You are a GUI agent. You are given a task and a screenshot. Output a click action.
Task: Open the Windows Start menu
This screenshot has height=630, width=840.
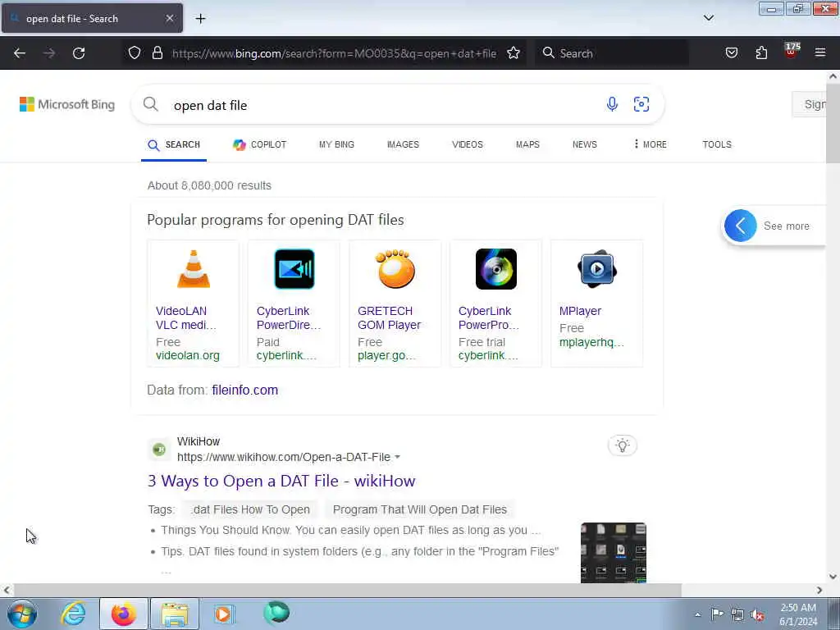click(x=22, y=614)
